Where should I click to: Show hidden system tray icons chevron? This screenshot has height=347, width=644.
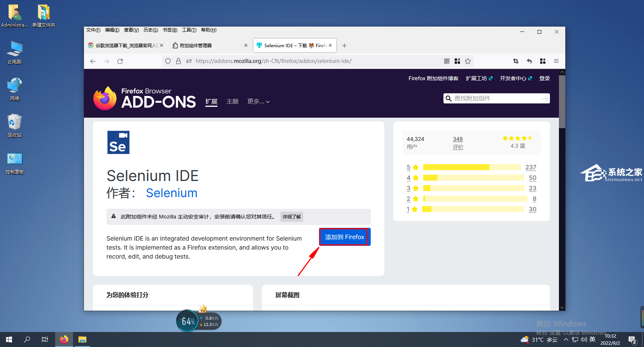tap(566, 340)
